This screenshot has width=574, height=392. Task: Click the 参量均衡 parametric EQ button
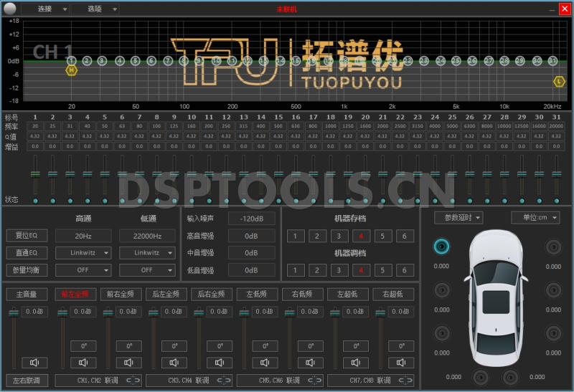(x=27, y=270)
